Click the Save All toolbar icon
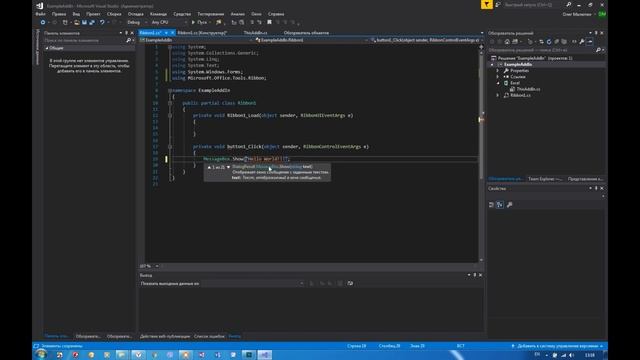Image resolution: width=640 pixels, height=360 pixels. click(91, 22)
